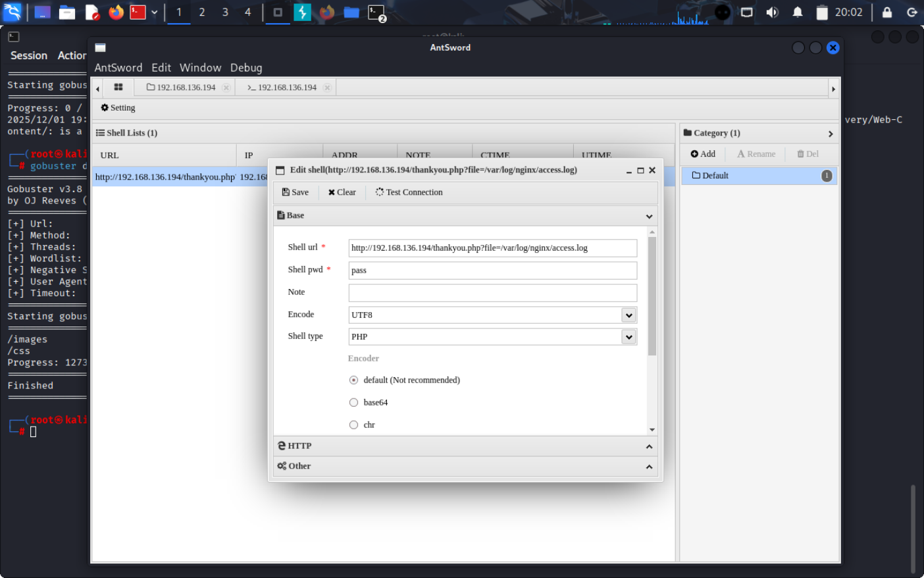924x578 pixels.
Task: Open the Session menu in the terminal window
Action: tap(29, 56)
